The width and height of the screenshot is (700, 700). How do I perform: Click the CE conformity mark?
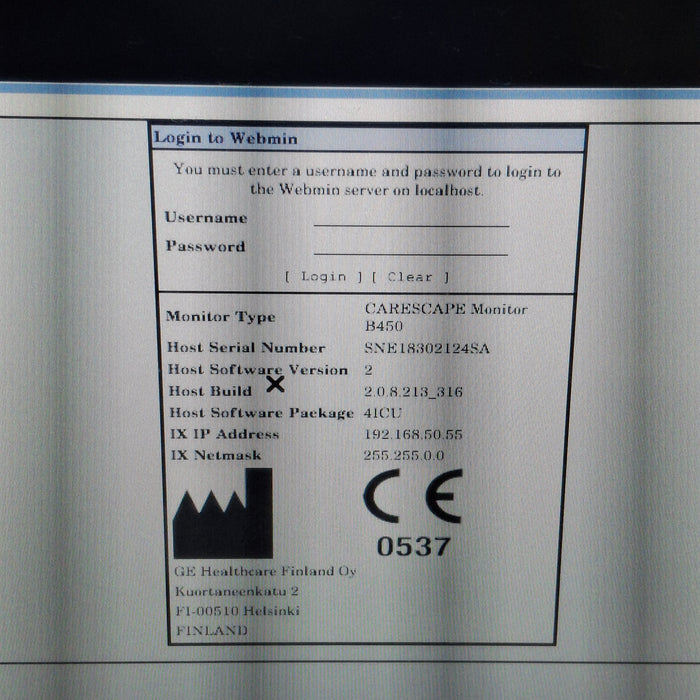point(412,497)
